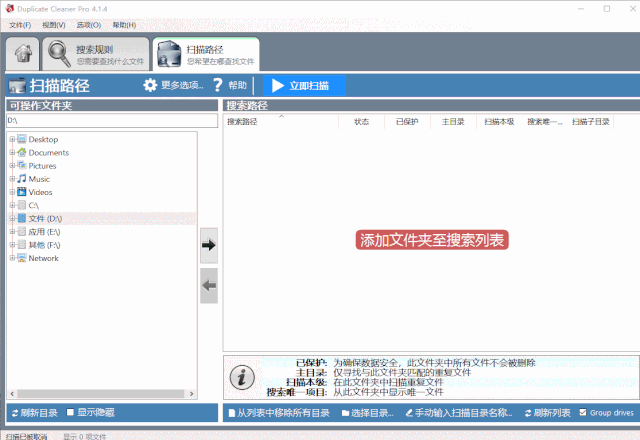
Task: Click the refresh icon beside 刷新目录
Action: 15,413
